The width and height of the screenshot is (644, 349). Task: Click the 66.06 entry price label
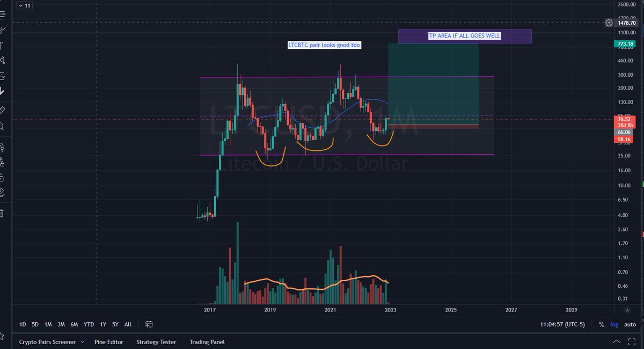pyautogui.click(x=624, y=132)
